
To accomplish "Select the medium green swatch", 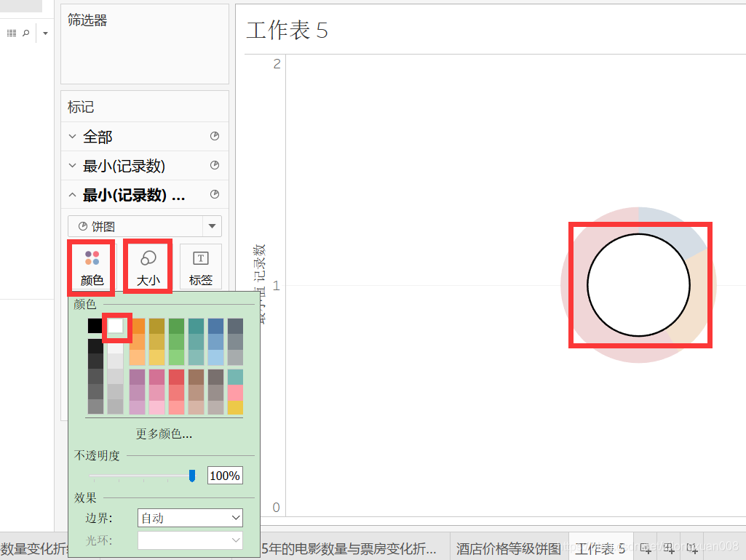I will pyautogui.click(x=177, y=342).
